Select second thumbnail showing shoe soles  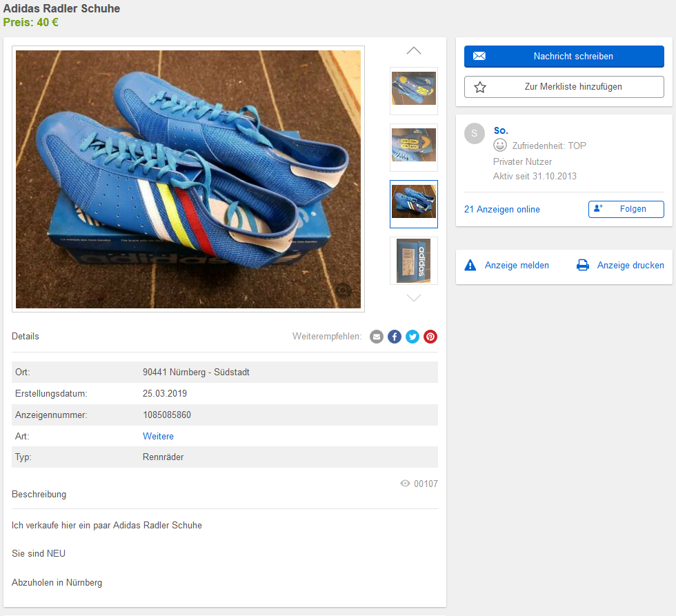[414, 147]
